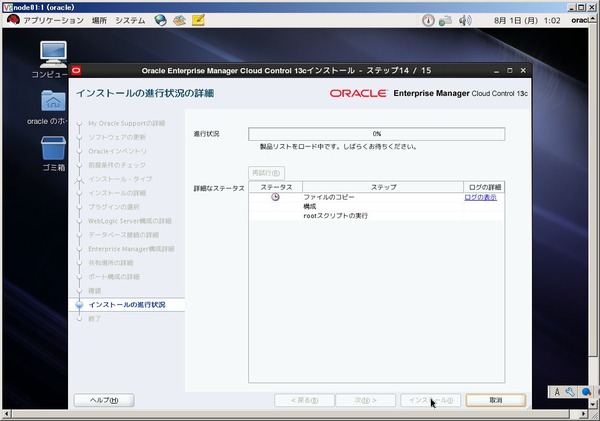Click the 取消 cancel button
The height and width of the screenshot is (421, 600).
coord(496,400)
